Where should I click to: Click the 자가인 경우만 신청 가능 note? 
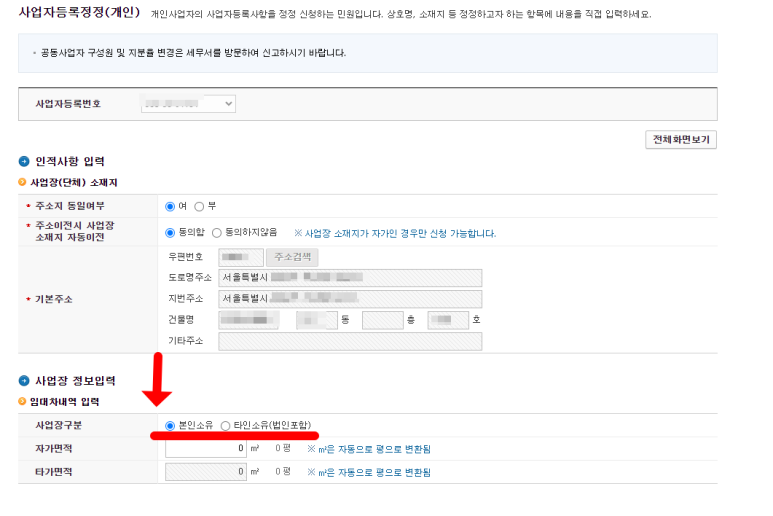(x=395, y=233)
